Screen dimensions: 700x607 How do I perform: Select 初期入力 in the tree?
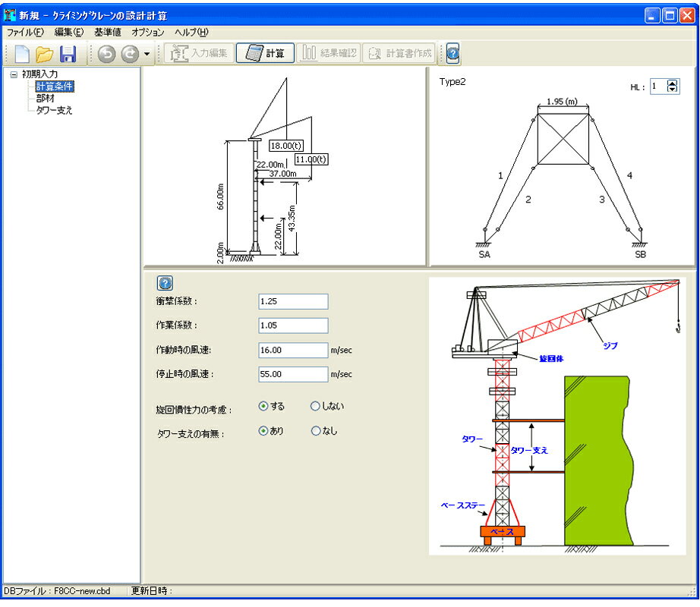point(39,74)
